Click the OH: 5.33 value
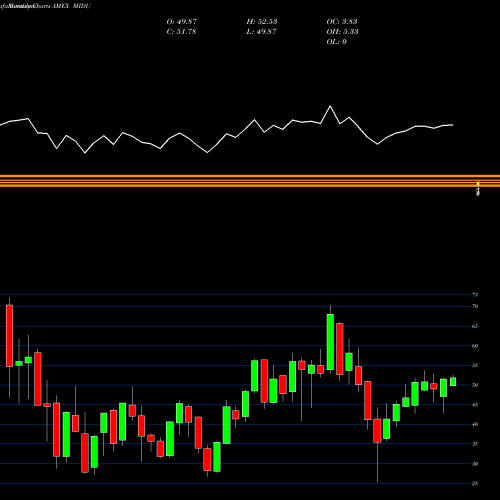This screenshot has width=500, height=500. pos(342,32)
